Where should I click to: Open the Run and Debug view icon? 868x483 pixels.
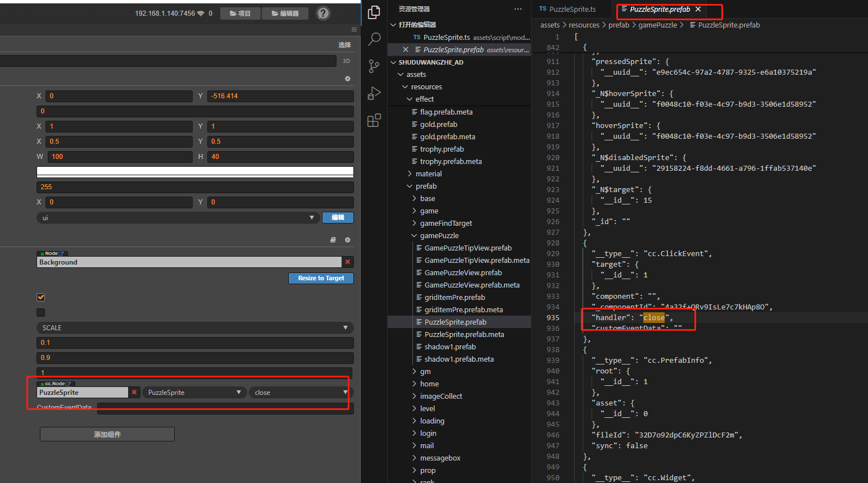374,93
